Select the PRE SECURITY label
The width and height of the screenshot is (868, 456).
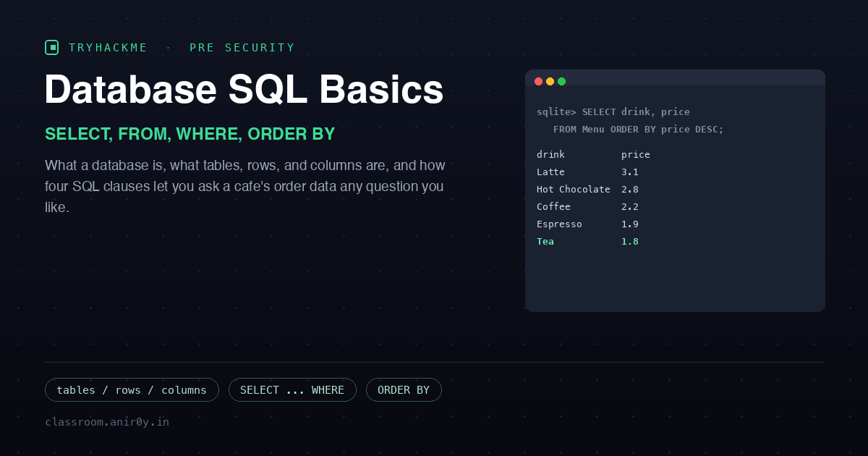coord(242,48)
